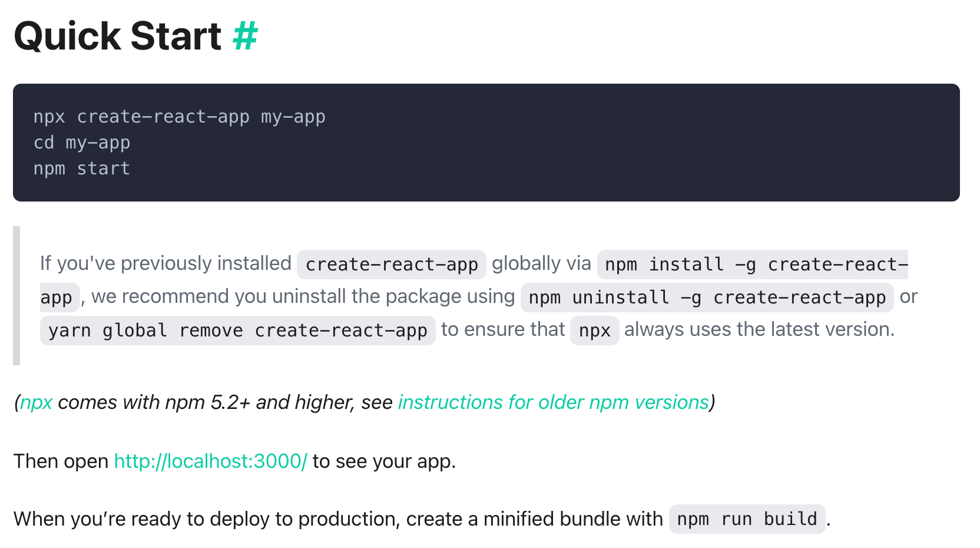This screenshot has width=980, height=548.
Task: Click 'npx create-react-app my-app' code line
Action: click(180, 117)
